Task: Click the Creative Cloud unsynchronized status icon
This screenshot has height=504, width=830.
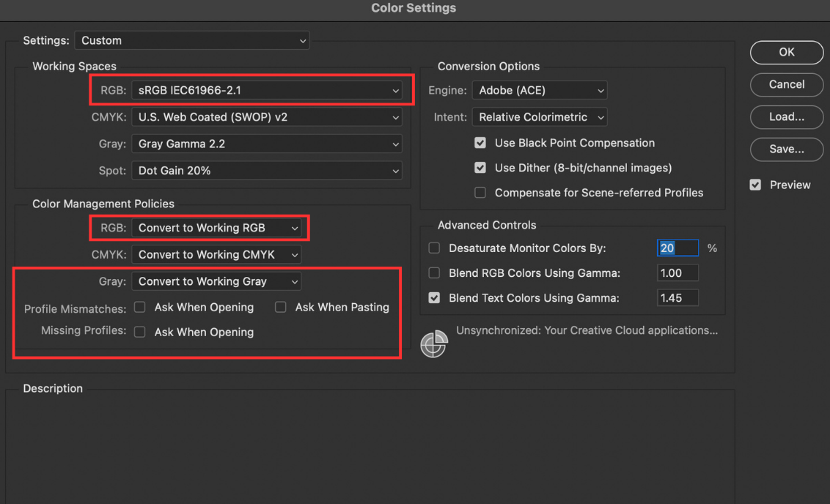Action: point(434,344)
